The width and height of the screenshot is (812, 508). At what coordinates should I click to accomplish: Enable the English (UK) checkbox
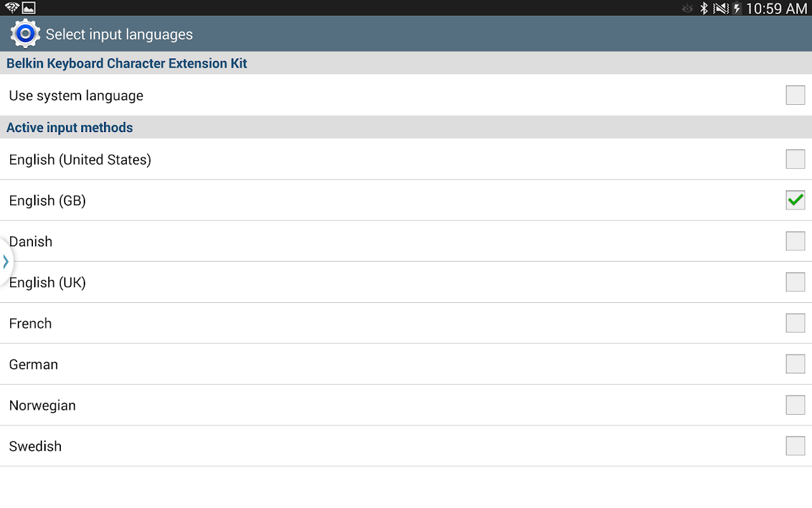795,282
